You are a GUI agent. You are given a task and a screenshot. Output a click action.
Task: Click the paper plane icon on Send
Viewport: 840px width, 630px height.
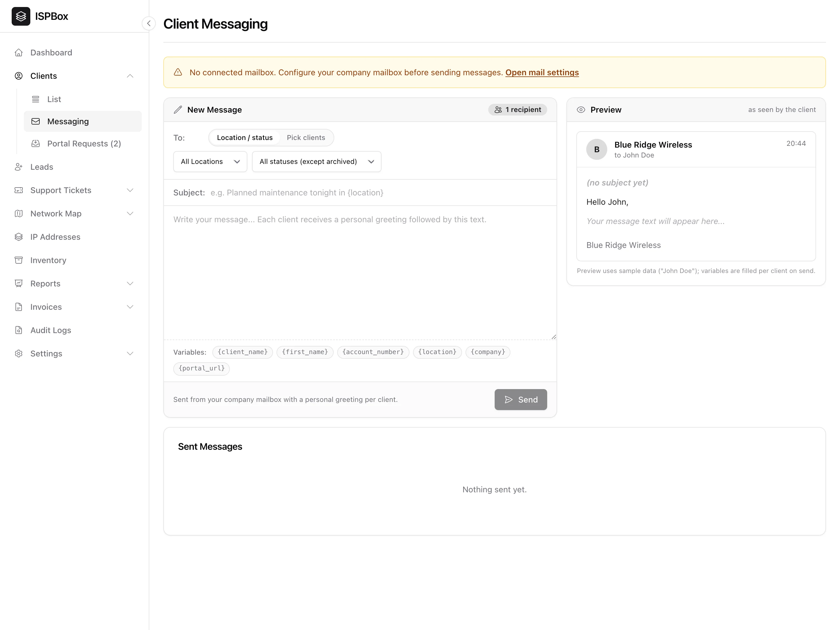click(508, 400)
